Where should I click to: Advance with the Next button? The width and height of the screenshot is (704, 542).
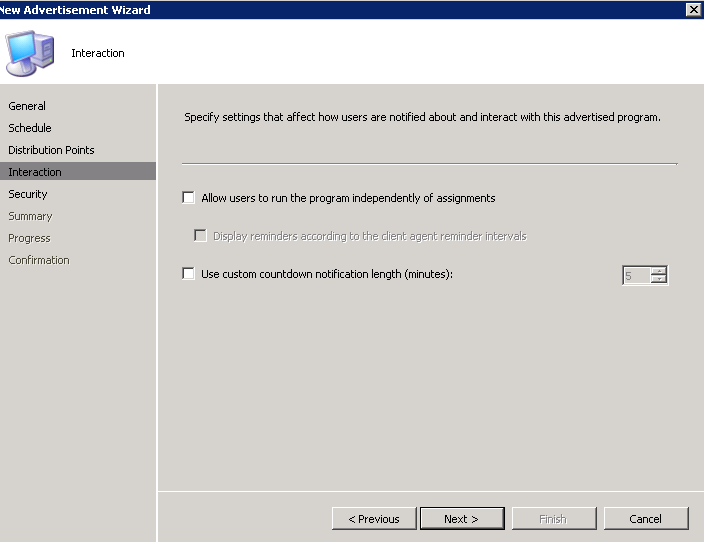click(x=462, y=519)
